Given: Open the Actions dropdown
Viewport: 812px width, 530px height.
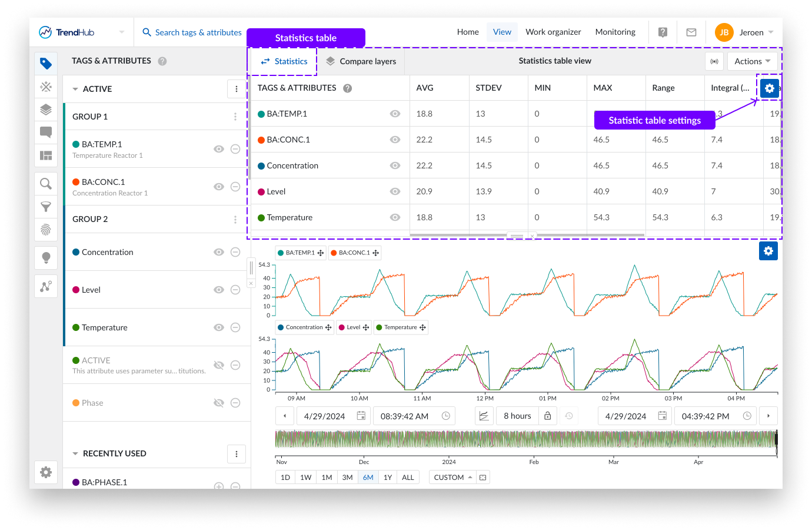Looking at the screenshot, I should click(752, 61).
